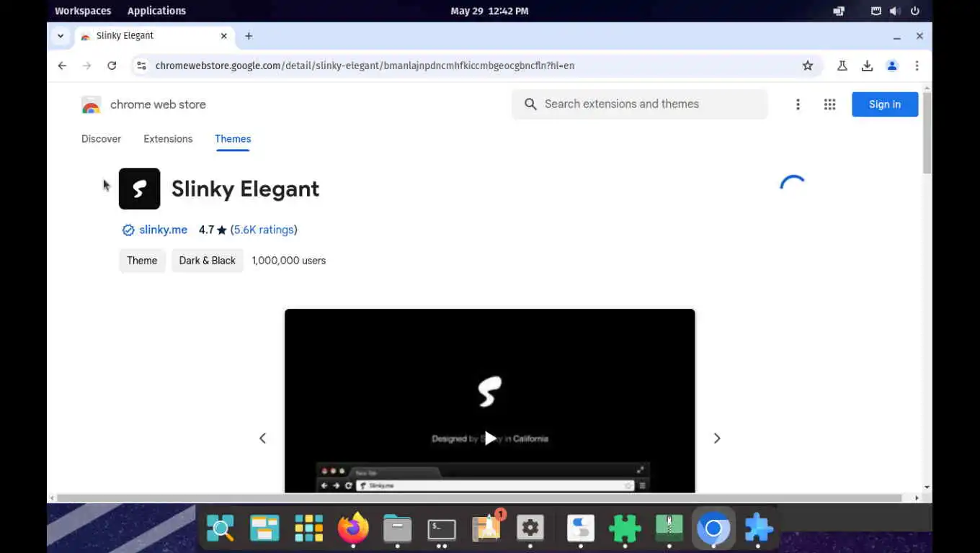Open the 5.6K ratings link

264,230
